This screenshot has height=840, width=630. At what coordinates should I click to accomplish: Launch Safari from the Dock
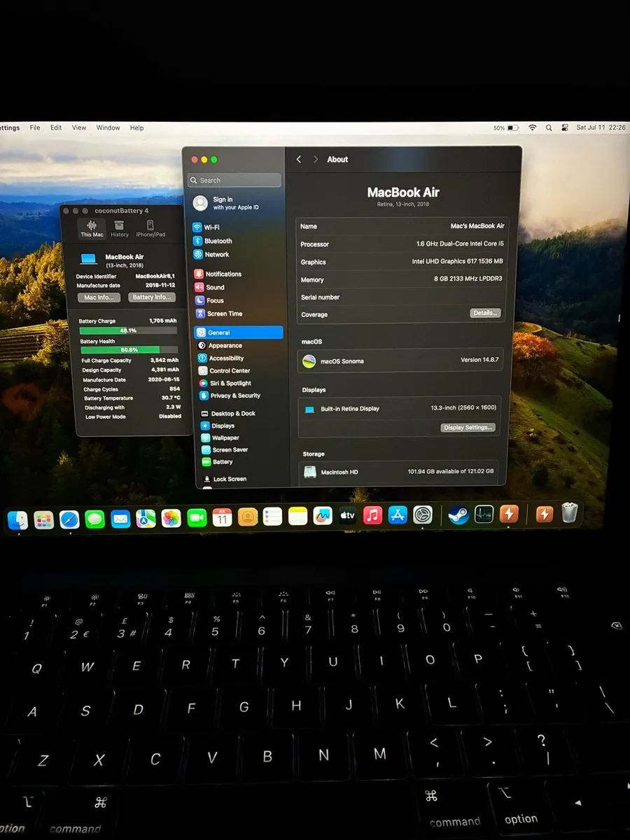[x=69, y=519]
